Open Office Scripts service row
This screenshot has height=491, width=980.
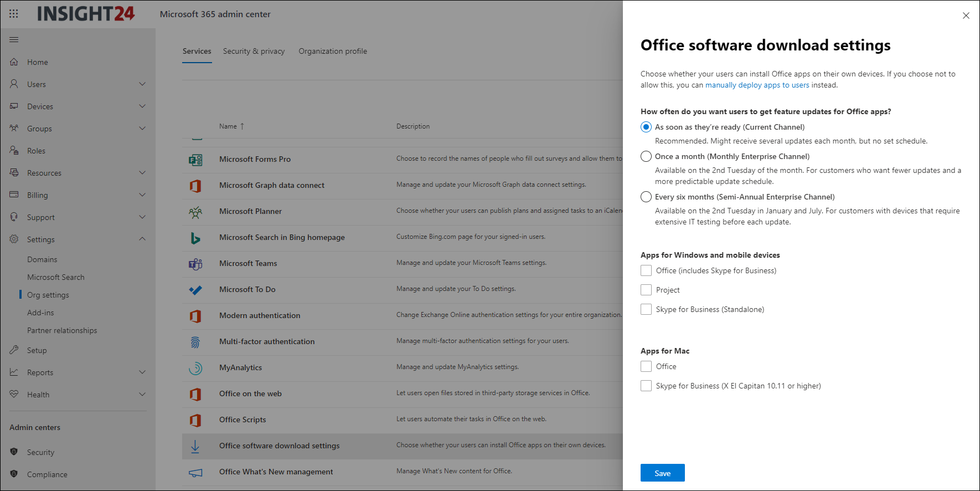click(x=403, y=420)
